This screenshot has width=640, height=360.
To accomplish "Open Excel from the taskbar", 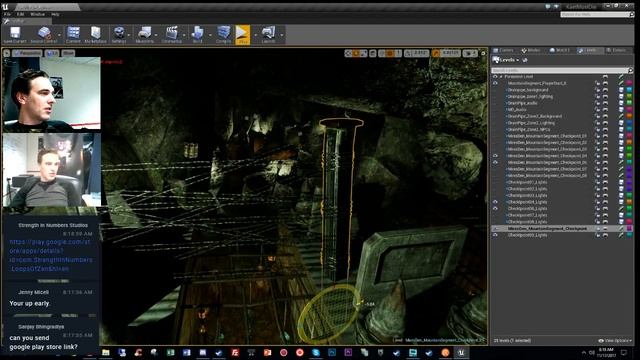I will pos(171,352).
